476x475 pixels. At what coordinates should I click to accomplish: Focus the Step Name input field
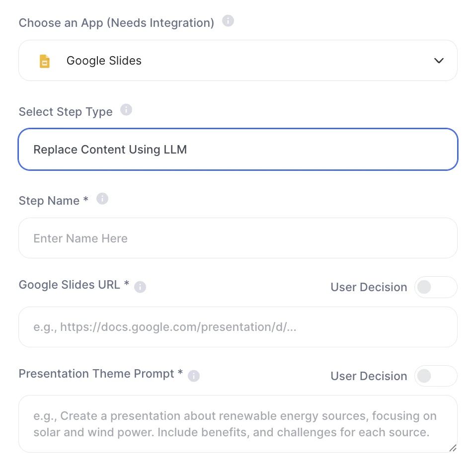coord(238,238)
